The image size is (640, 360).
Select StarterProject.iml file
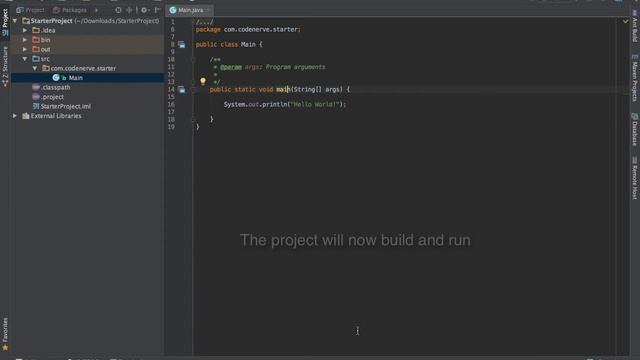[x=88, y=106]
